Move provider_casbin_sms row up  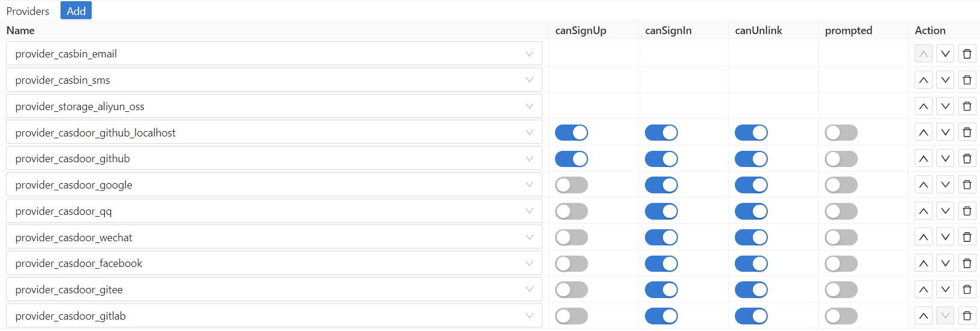[924, 80]
